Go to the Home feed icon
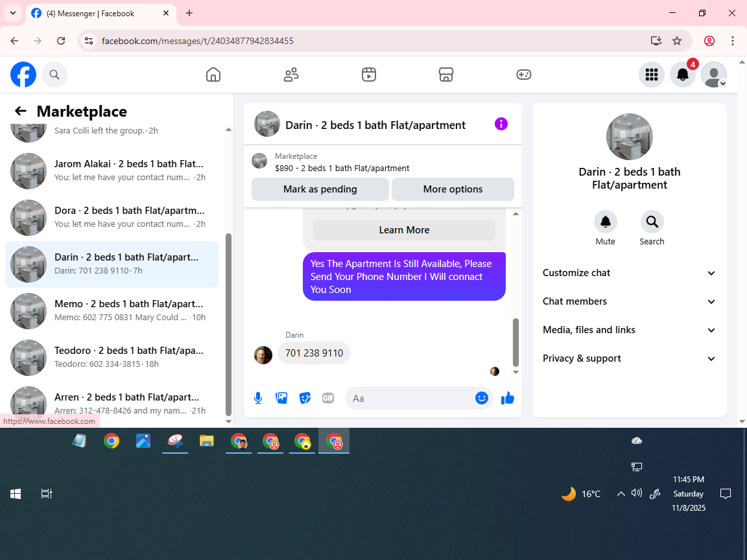The width and height of the screenshot is (747, 560). (x=213, y=75)
